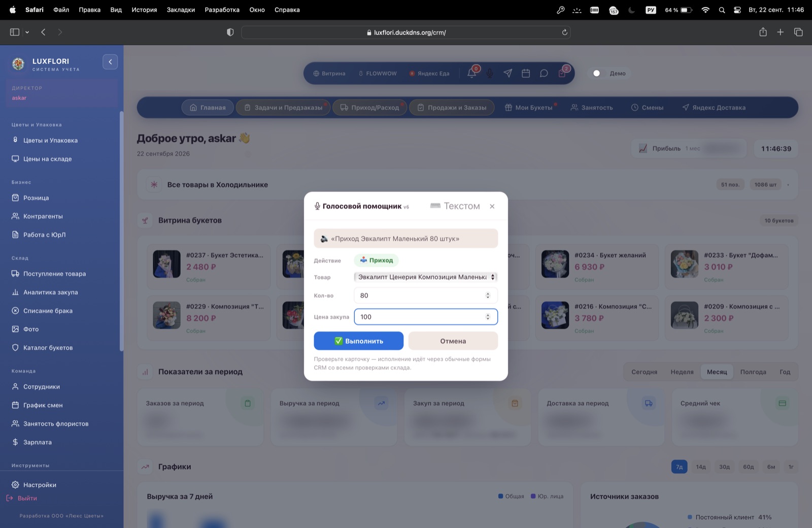Click the FLOWWOW button in the top bar

tap(378, 73)
